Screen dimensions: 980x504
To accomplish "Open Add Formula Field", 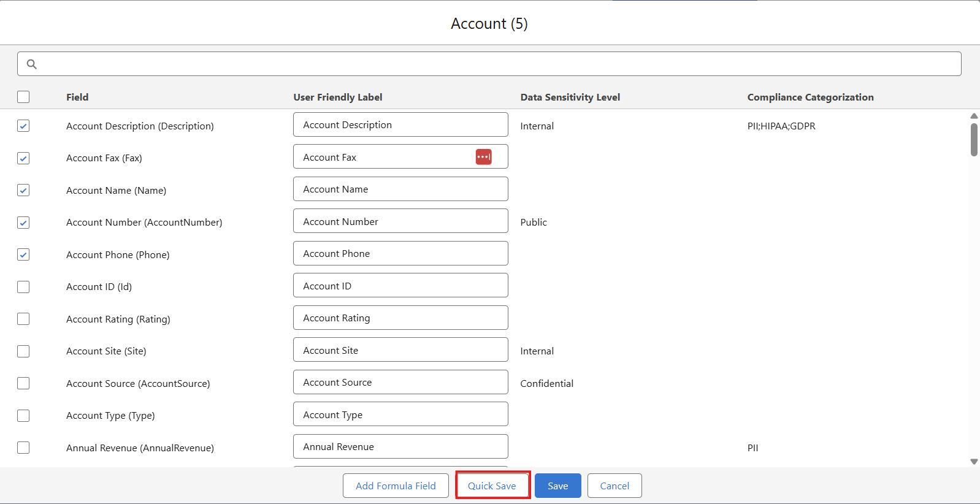I will (x=396, y=486).
